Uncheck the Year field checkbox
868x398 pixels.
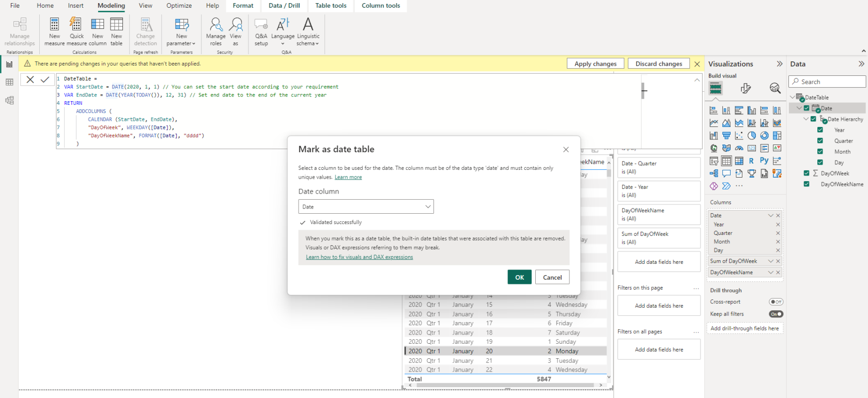[x=820, y=130]
